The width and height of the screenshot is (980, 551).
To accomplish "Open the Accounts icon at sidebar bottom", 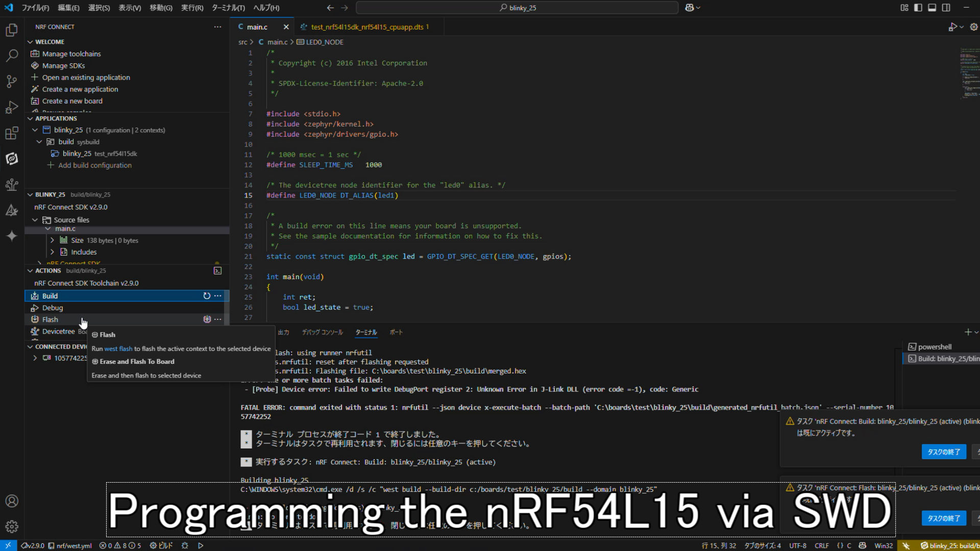I will pos(11,501).
